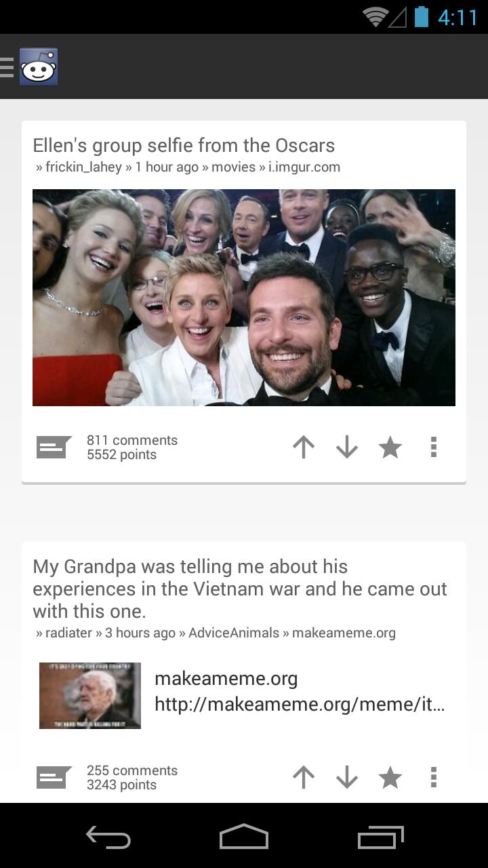The image size is (488, 868).
Task: Downvote Ellen's group selfie post
Action: click(347, 447)
